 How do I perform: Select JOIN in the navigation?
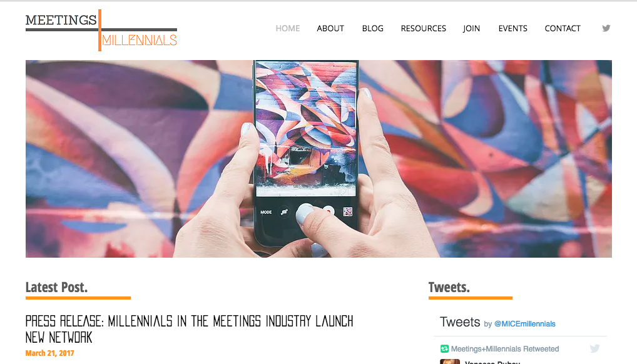pyautogui.click(x=471, y=28)
